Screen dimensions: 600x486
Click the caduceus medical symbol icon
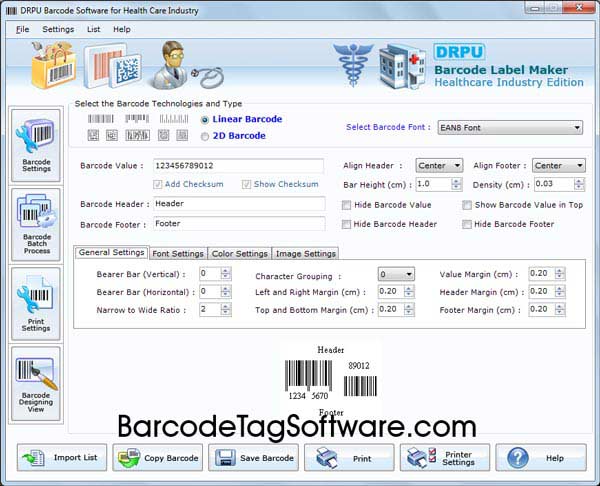tap(353, 64)
